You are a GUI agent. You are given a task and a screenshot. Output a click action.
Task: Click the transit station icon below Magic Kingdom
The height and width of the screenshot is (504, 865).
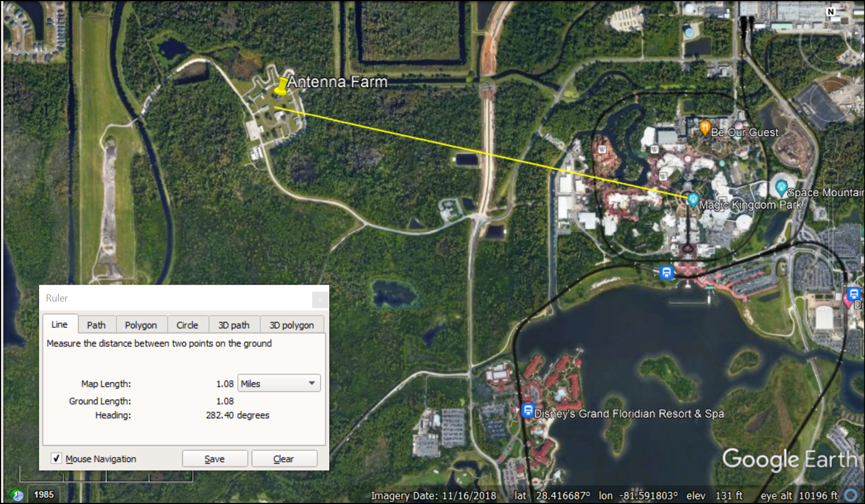point(666,272)
